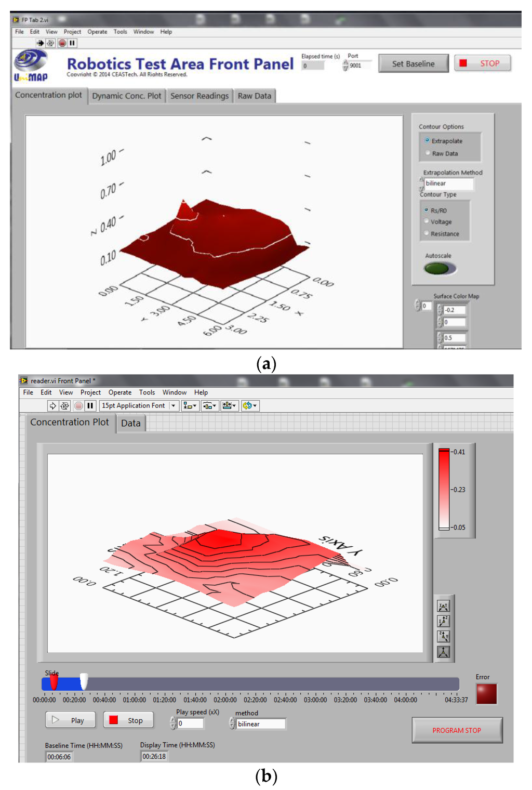Click XY plane projection icon beside plot
The height and width of the screenshot is (790, 532).
coord(443,606)
